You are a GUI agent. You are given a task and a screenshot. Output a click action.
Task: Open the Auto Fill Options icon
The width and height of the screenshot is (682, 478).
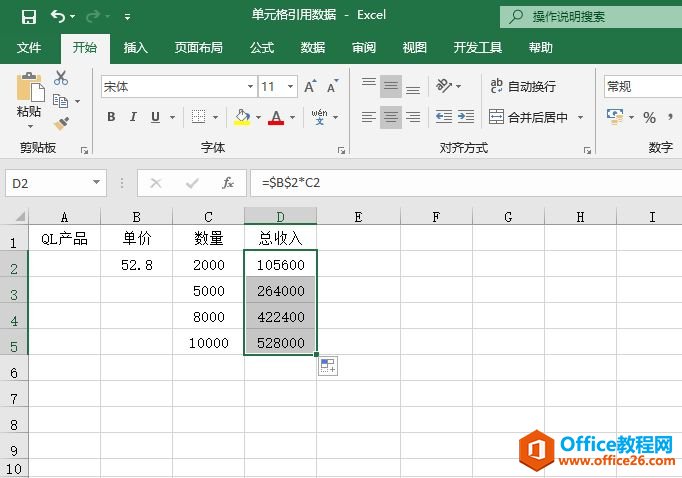pyautogui.click(x=328, y=367)
